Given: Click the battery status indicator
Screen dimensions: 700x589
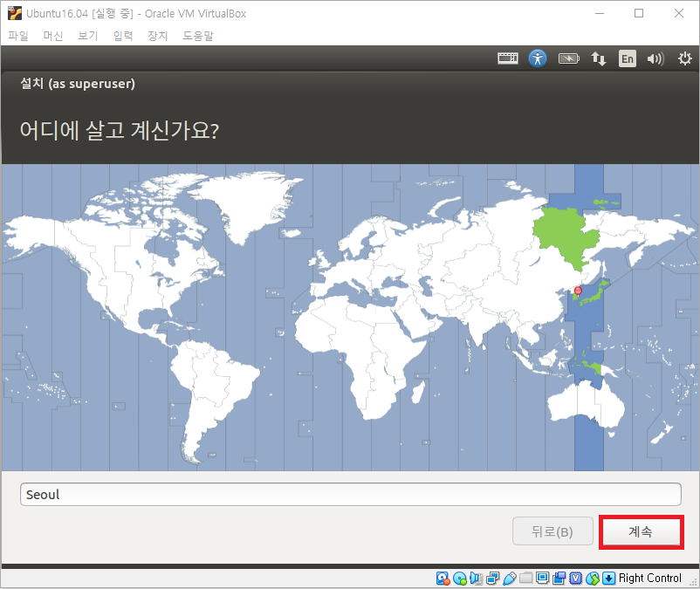Looking at the screenshot, I should 568,58.
